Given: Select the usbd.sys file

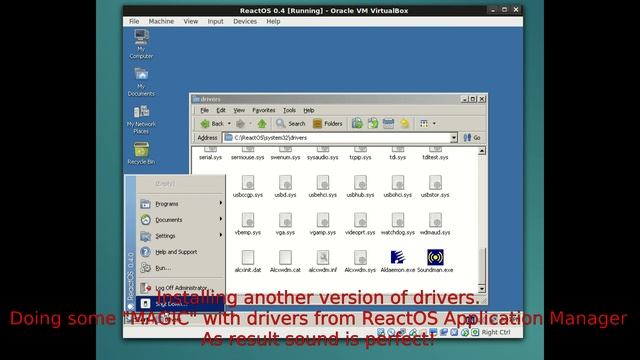Looking at the screenshot, I should (285, 186).
